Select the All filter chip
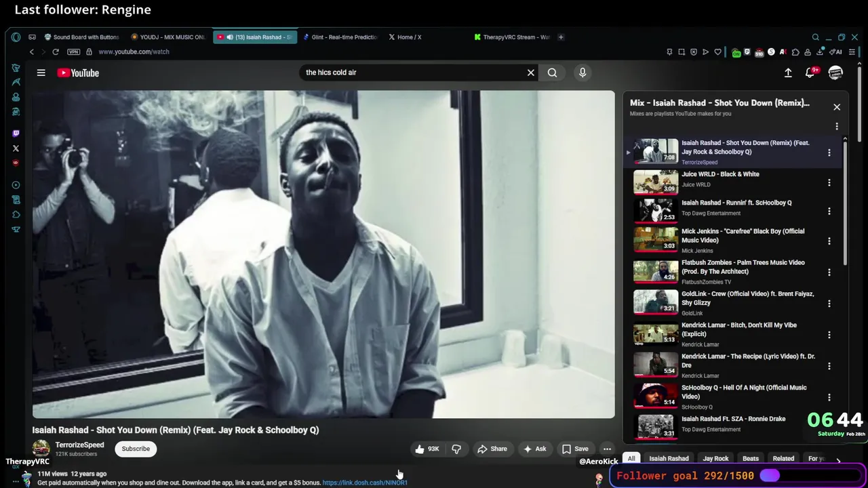This screenshot has width=868, height=488. 631,459
